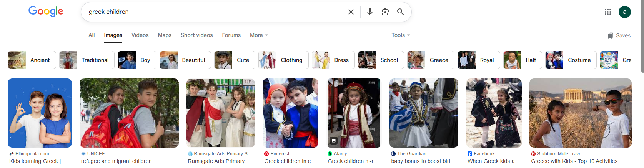Click the magnifying glass search button
Viewport: 644px width, 168px height.
[x=400, y=12]
